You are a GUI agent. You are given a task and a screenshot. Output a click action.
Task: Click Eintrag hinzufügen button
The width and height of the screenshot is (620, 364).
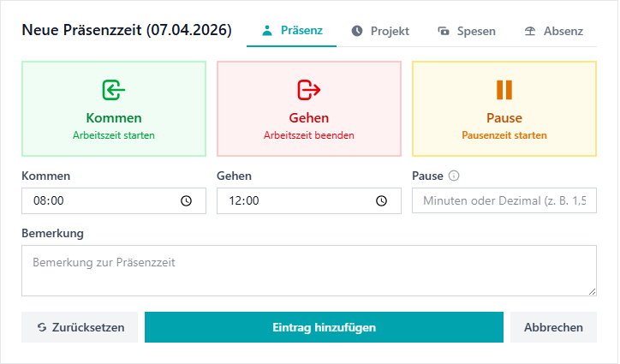pyautogui.click(x=324, y=327)
